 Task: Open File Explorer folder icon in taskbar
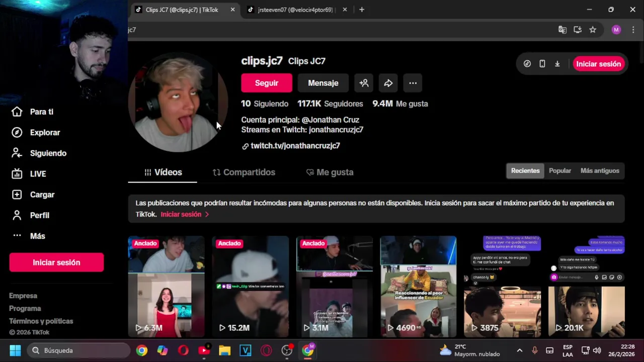[x=224, y=350]
